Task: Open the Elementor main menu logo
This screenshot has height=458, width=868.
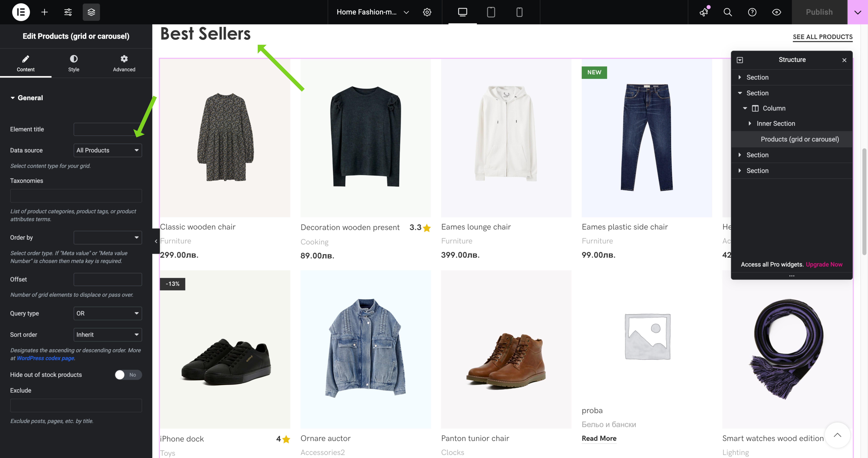Action: point(21,12)
